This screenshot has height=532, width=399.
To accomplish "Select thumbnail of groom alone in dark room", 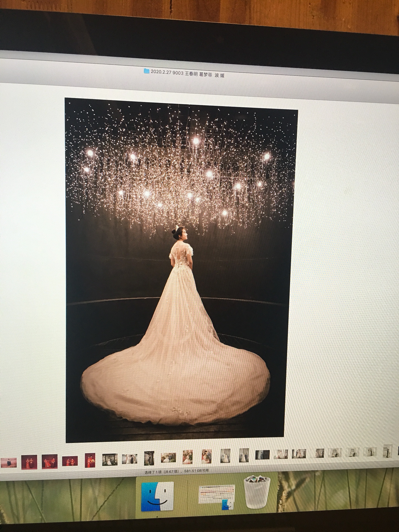I will [x=263, y=455].
